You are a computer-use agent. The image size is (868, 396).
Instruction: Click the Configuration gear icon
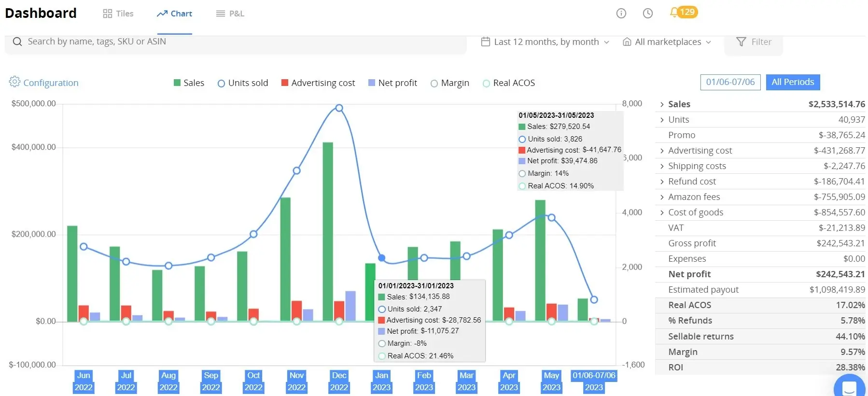pyautogui.click(x=14, y=82)
